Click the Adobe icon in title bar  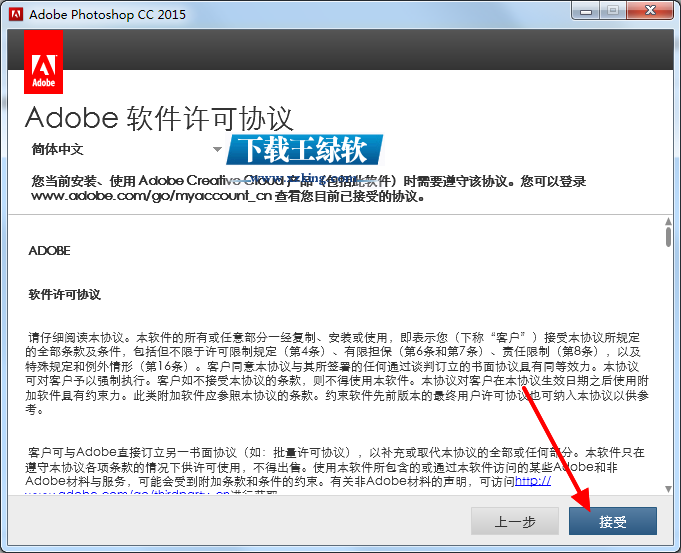(16, 14)
